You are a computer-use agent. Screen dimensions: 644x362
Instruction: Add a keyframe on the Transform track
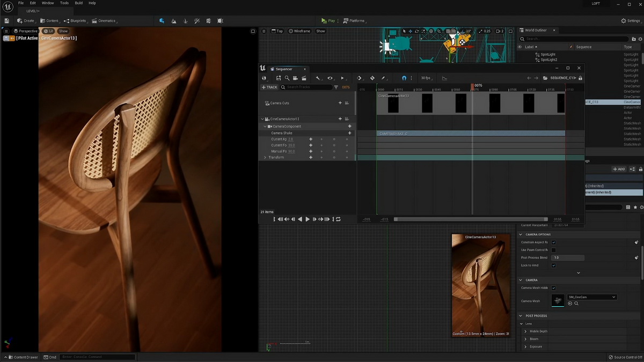311,158
